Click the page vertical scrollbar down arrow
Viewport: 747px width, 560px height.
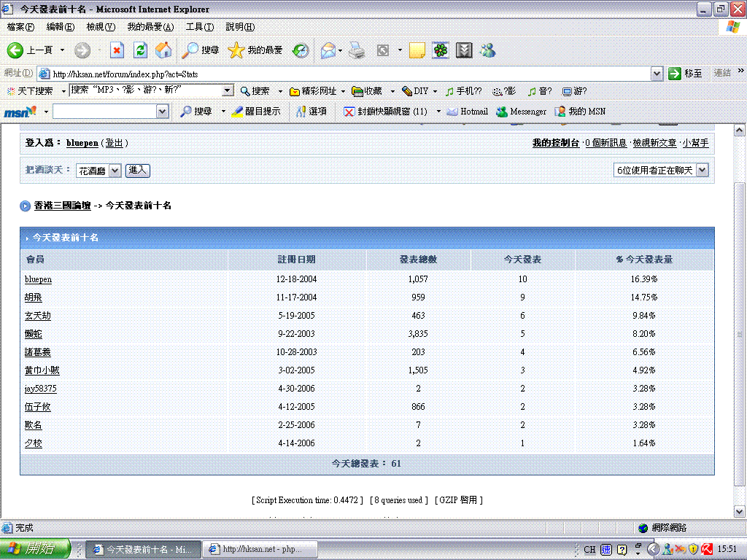click(x=739, y=512)
